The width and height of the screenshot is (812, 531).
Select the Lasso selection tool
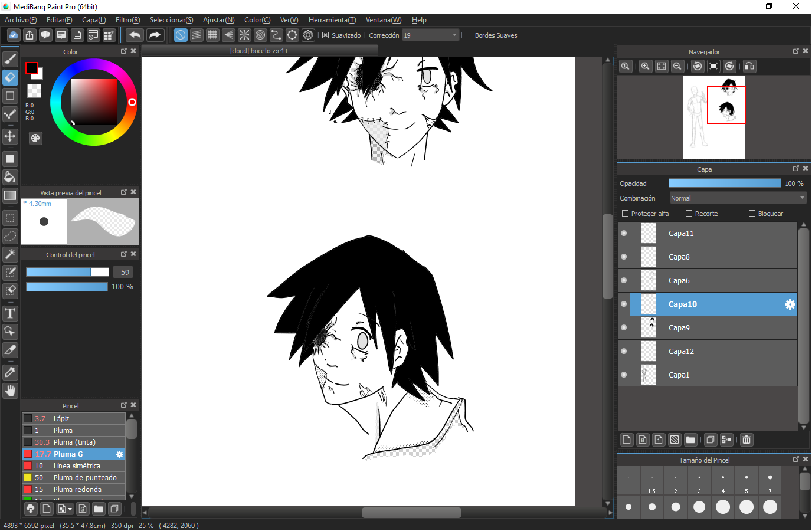point(10,236)
